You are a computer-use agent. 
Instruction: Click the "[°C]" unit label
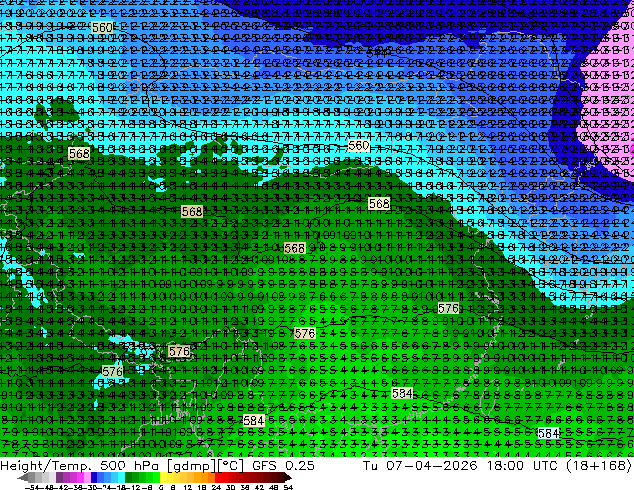click(x=228, y=466)
